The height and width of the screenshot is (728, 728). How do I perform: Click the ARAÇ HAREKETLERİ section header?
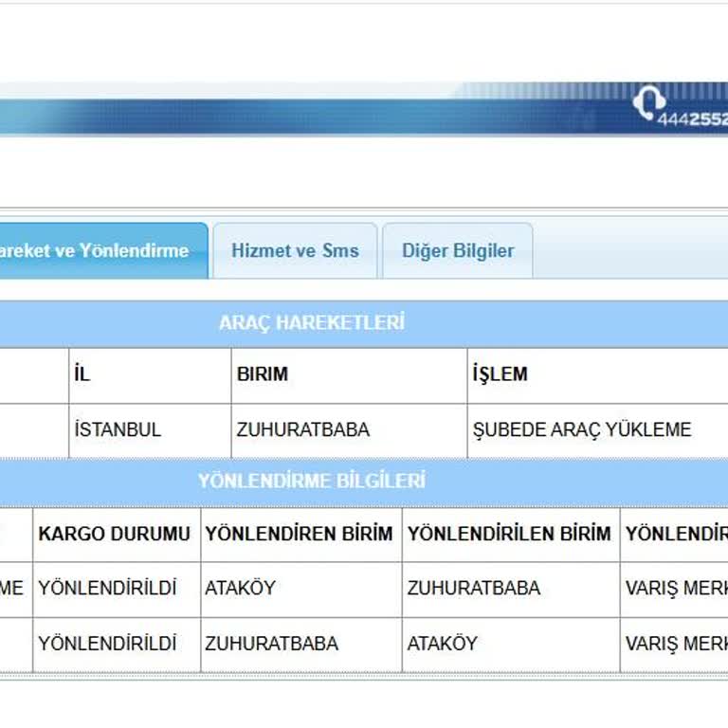coord(364,323)
